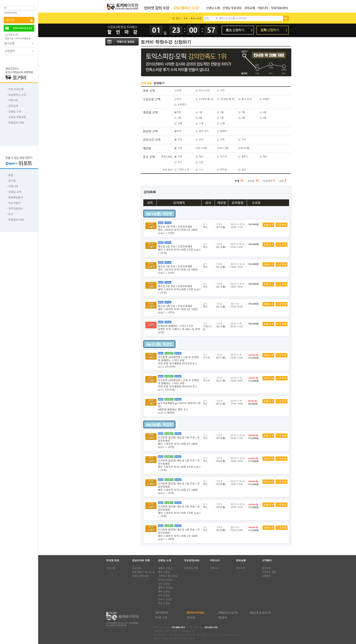
Task: Click the calendar icon beside 학원수강 일정표
Action: pyautogui.click(x=109, y=42)
